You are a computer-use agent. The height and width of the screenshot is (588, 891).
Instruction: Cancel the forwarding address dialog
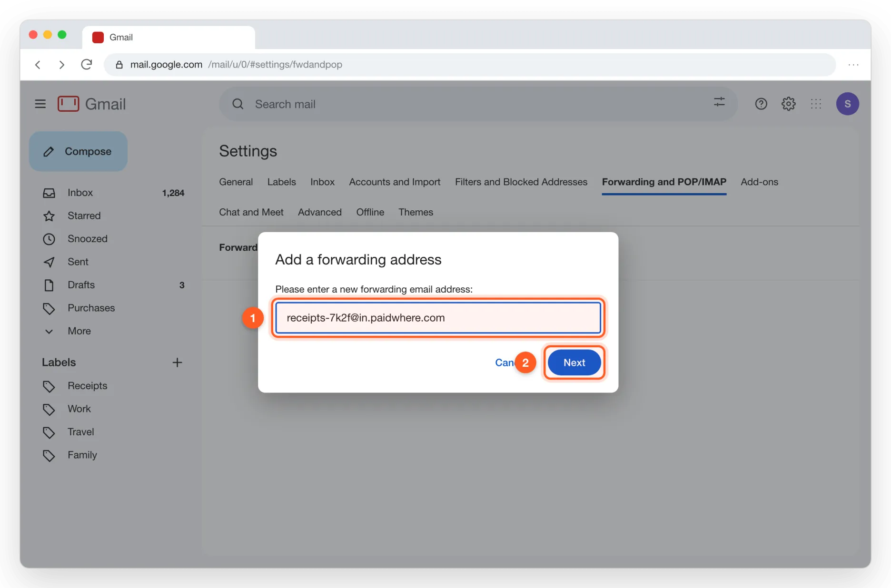tap(505, 363)
